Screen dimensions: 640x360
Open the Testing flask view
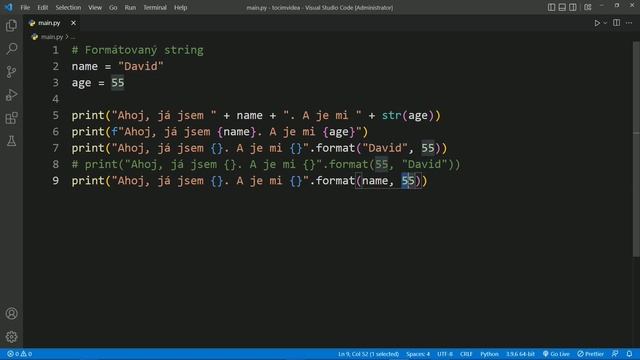11,141
